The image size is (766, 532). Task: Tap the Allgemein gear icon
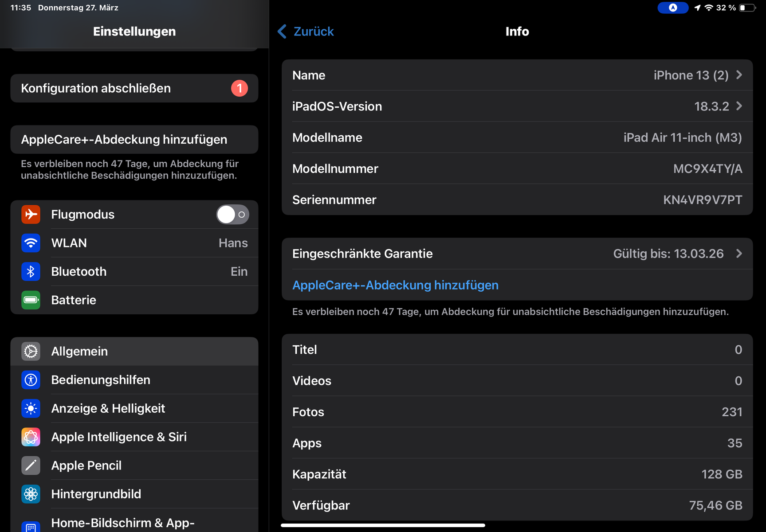pyautogui.click(x=31, y=352)
